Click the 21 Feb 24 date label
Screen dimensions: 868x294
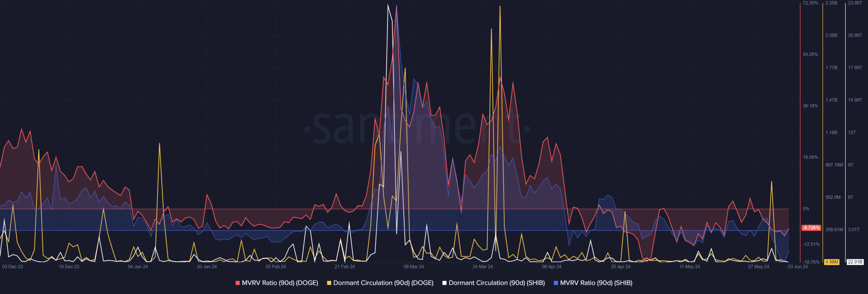[345, 267]
